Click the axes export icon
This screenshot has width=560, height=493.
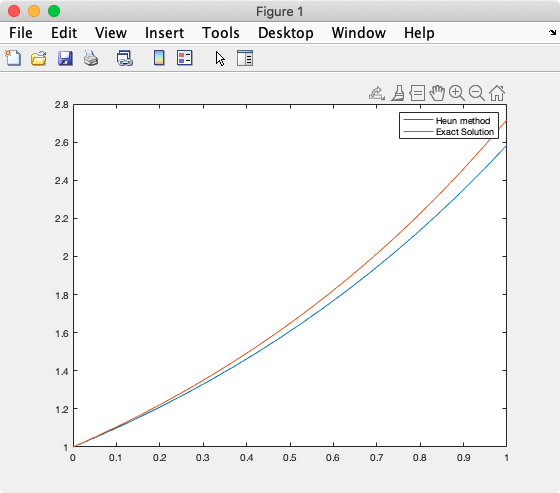(x=377, y=93)
